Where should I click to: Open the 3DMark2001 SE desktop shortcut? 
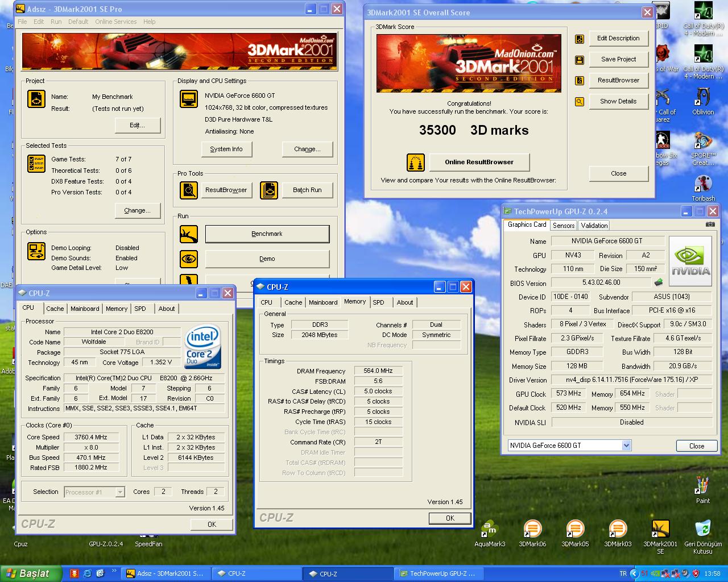(x=660, y=537)
